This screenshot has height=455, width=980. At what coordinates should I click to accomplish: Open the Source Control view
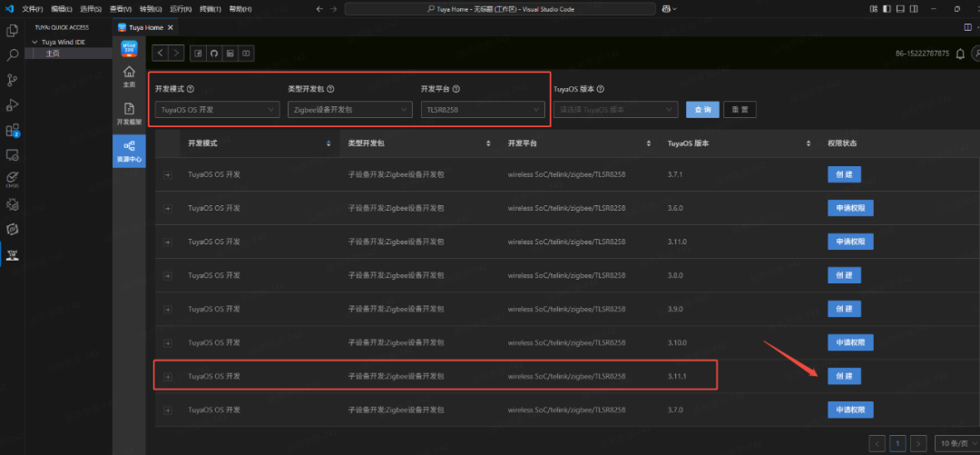click(x=11, y=80)
